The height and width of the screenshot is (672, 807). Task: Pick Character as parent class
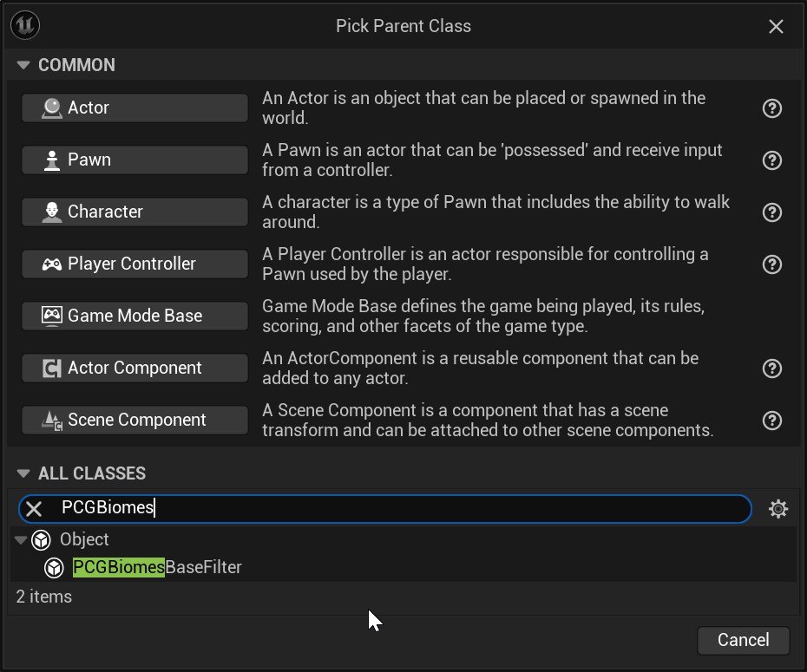(x=134, y=212)
